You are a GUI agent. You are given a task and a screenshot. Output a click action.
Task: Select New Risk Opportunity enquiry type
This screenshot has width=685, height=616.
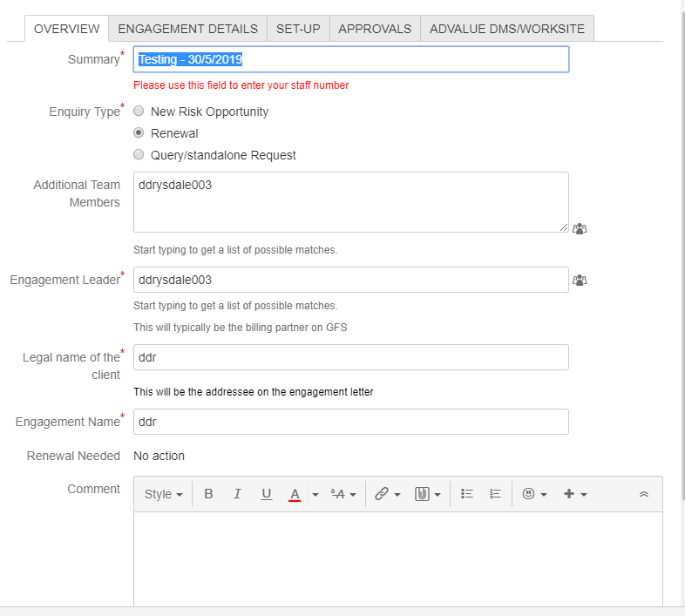(x=139, y=111)
